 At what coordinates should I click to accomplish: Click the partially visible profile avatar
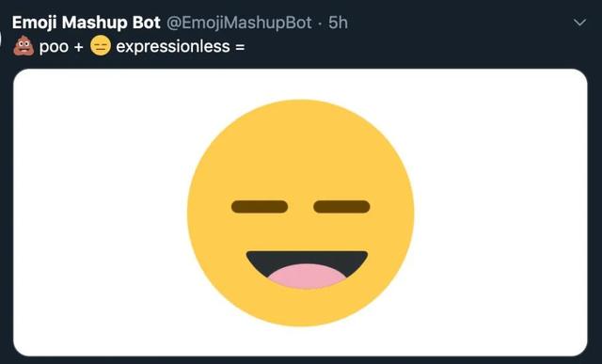click(1, 39)
